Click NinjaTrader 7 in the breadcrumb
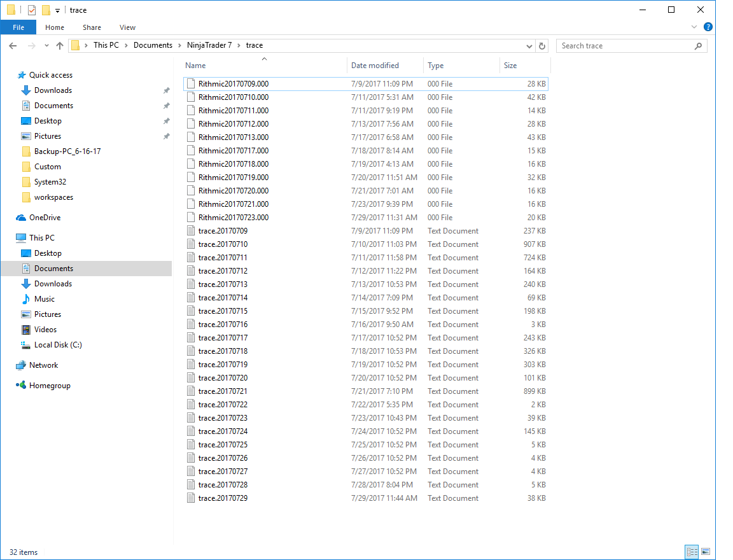Image resolution: width=733 pixels, height=560 pixels. click(x=209, y=45)
